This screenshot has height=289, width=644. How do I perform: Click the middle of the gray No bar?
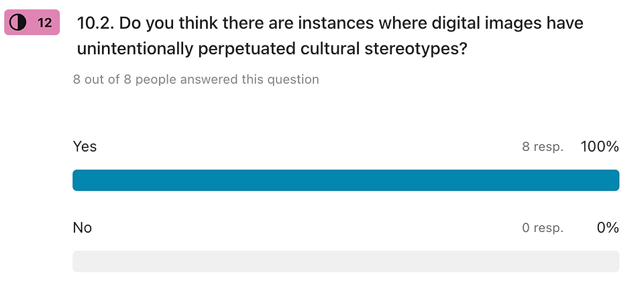346,261
